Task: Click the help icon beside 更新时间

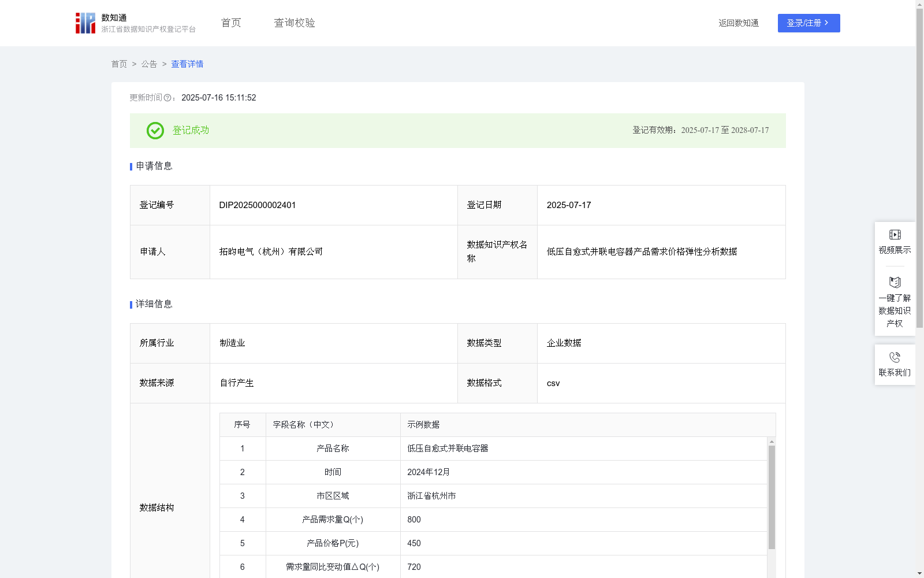Action: (x=167, y=98)
